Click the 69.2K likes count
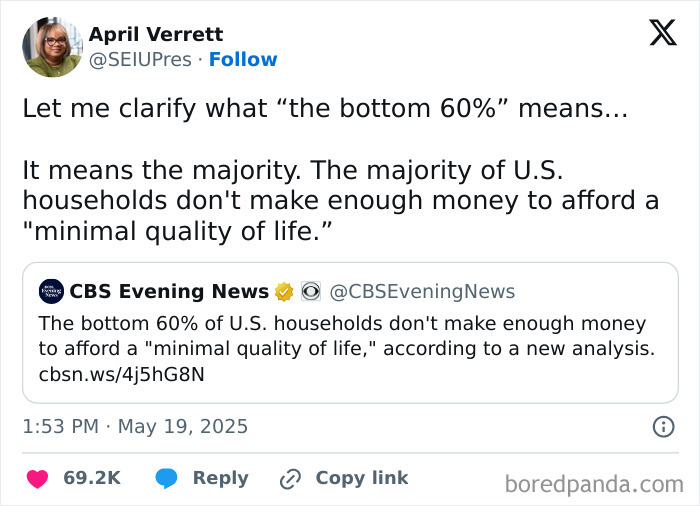Screen dimensions: 700x506 (92, 479)
